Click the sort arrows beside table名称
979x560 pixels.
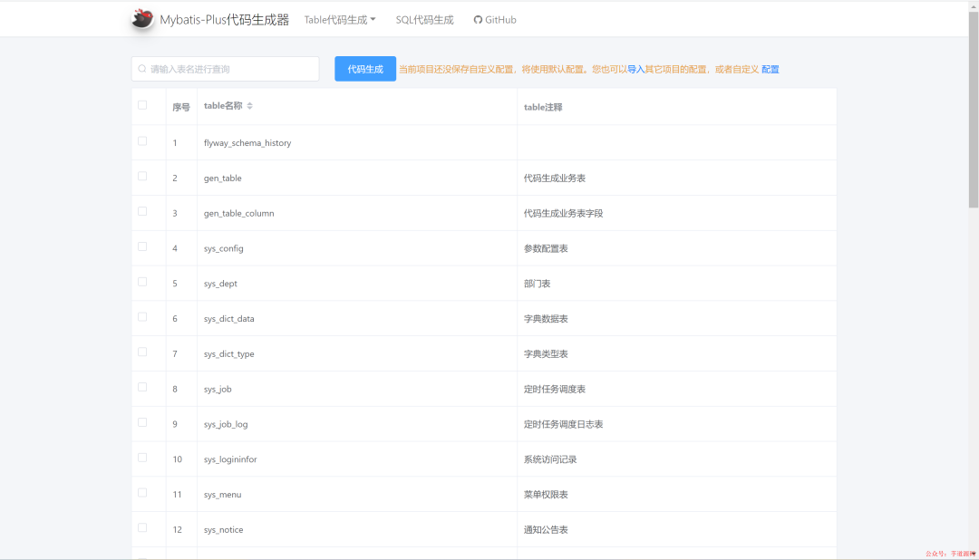click(x=249, y=105)
